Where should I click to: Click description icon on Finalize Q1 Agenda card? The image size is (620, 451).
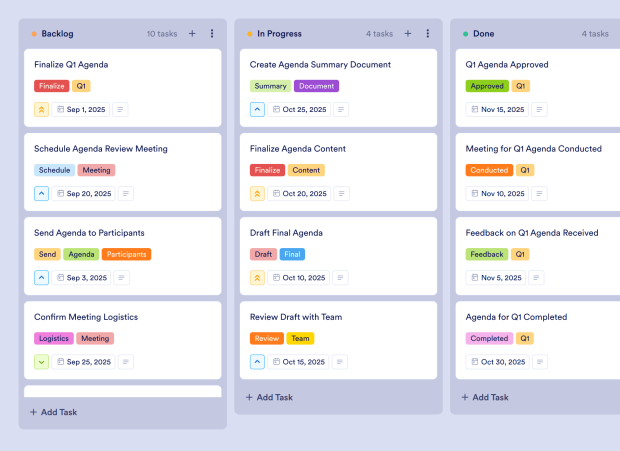pos(120,110)
